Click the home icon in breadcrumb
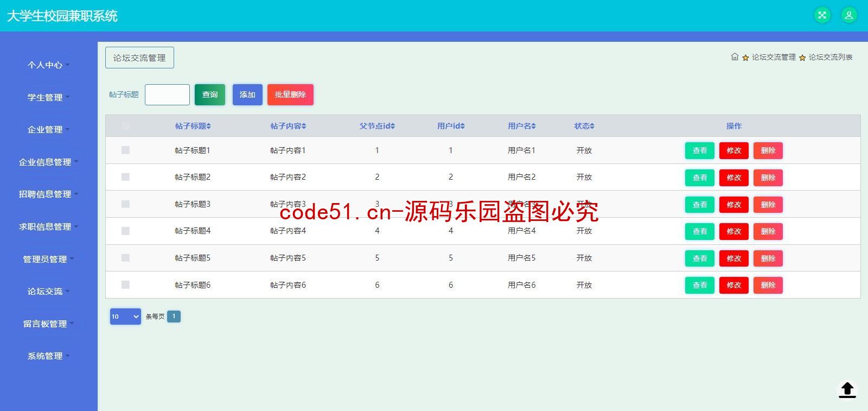 click(735, 57)
